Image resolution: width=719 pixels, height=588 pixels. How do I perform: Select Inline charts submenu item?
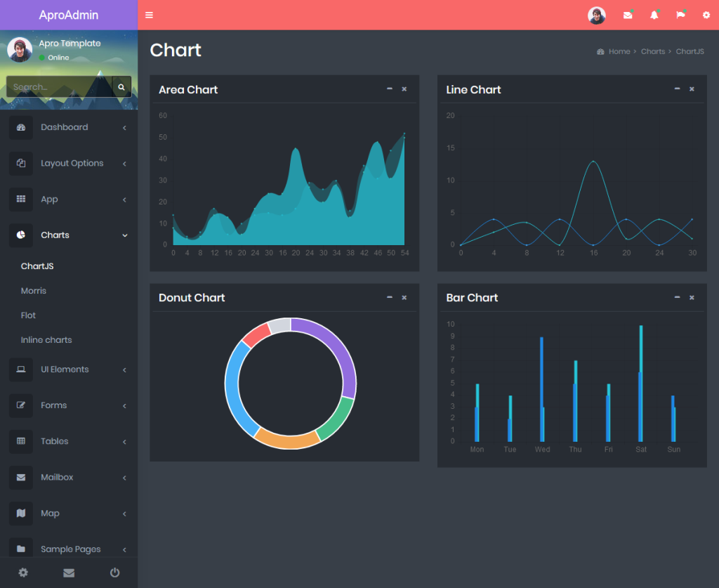(46, 340)
